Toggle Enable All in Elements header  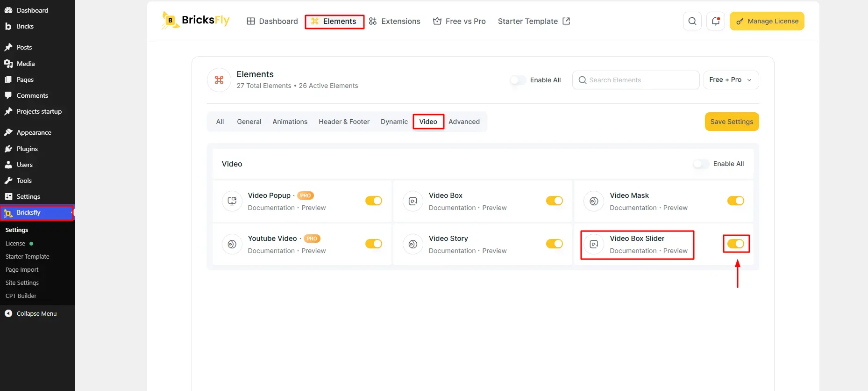[x=518, y=80]
